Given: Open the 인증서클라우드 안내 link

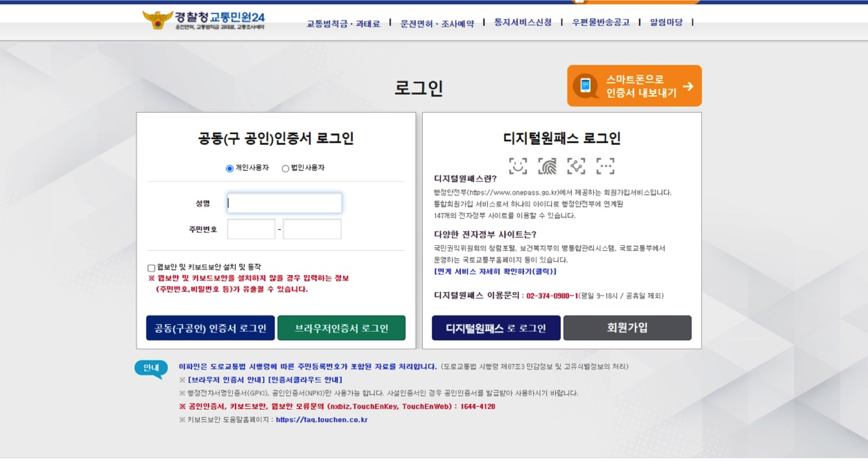Looking at the screenshot, I should pos(305,380).
